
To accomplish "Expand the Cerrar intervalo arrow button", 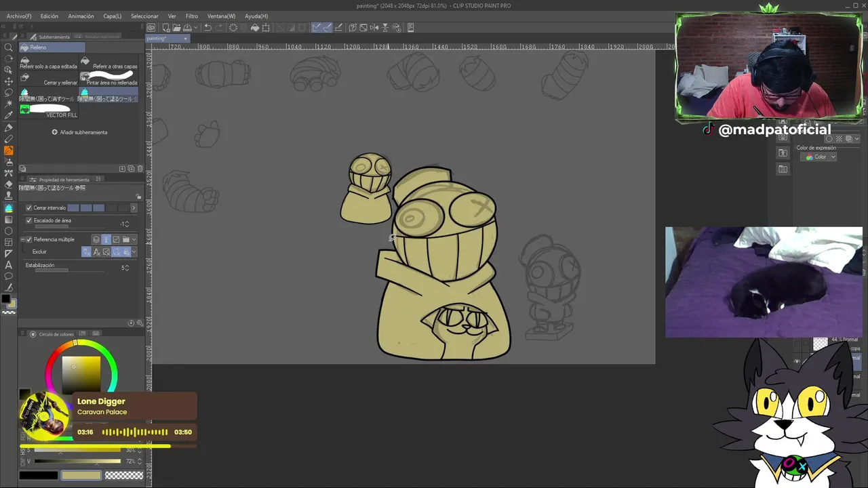I will [133, 208].
